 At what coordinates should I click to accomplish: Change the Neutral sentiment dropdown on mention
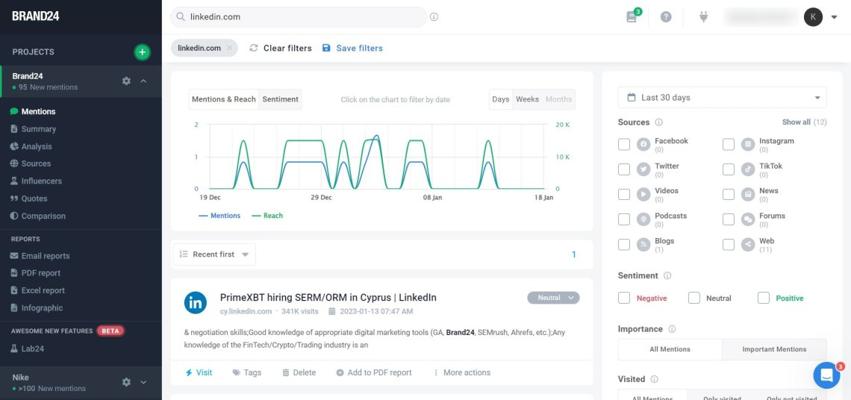tap(553, 297)
